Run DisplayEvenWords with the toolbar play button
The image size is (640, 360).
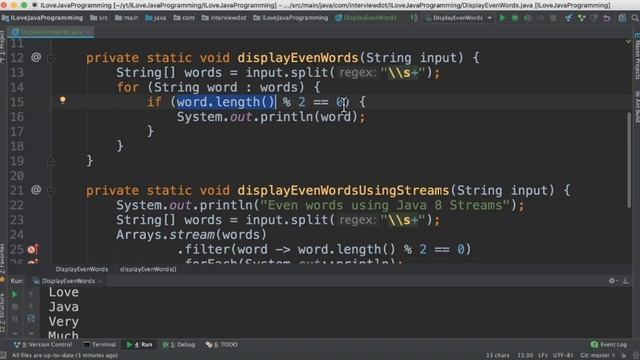(502, 18)
